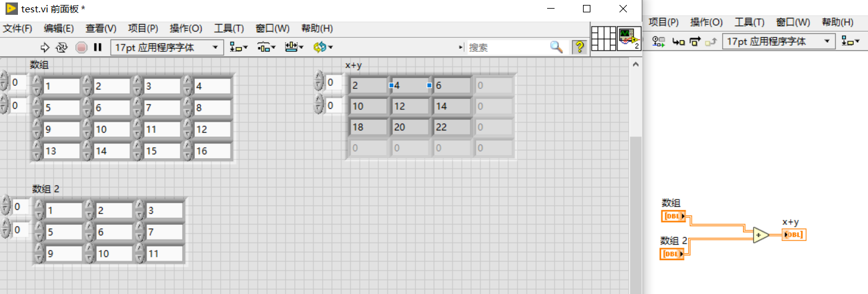Open 工具(T) menu in the block diagram window

coord(749,22)
